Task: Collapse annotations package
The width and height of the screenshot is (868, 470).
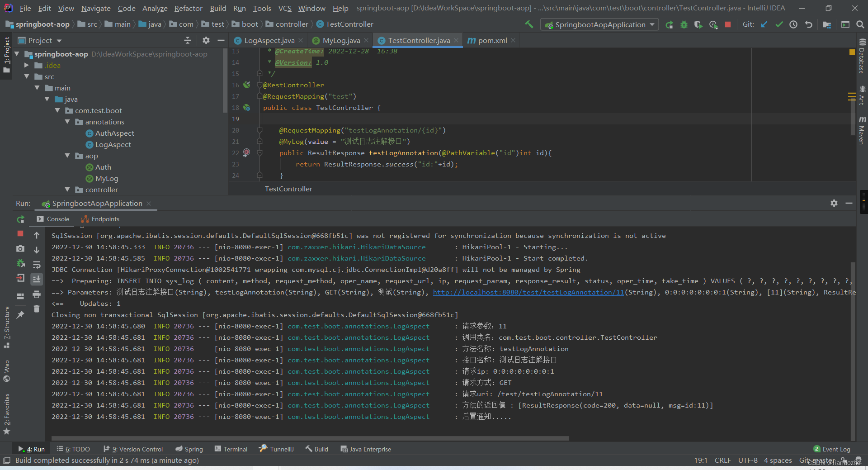Action: (67, 122)
